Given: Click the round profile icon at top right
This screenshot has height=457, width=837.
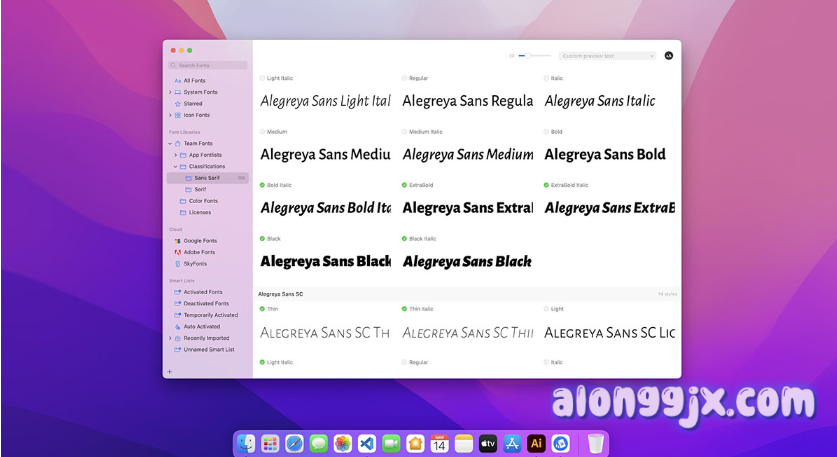Looking at the screenshot, I should click(x=669, y=56).
